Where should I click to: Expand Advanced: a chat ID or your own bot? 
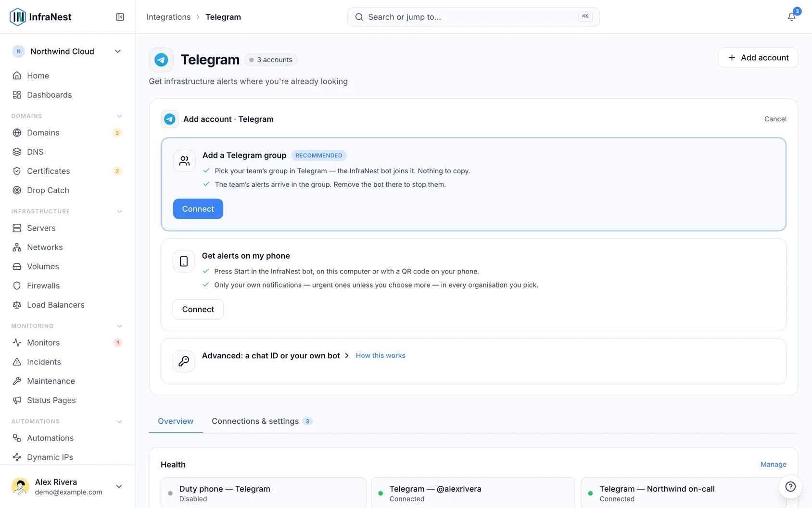click(x=275, y=355)
